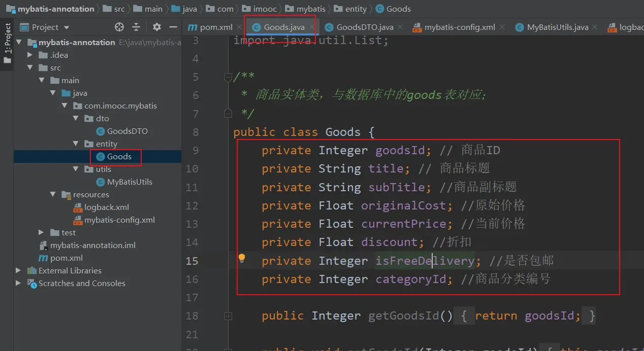The width and height of the screenshot is (644, 351).
Task: Expand the test folder
Action: [42, 233]
